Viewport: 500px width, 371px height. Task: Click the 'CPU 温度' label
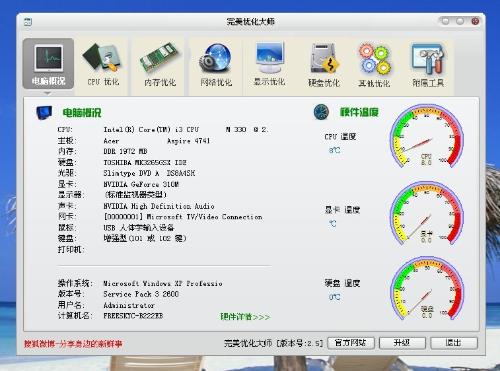coord(340,136)
